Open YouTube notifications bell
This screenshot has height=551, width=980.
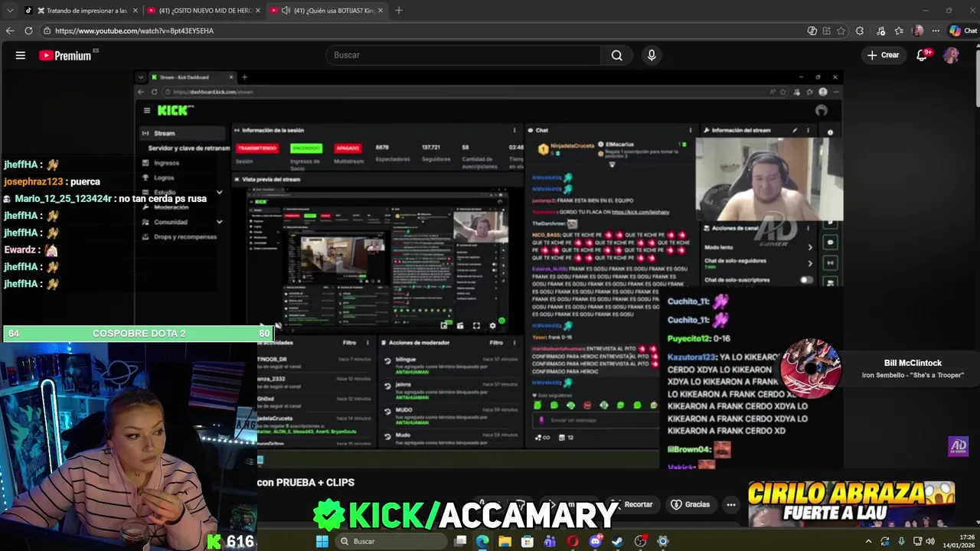click(x=923, y=55)
